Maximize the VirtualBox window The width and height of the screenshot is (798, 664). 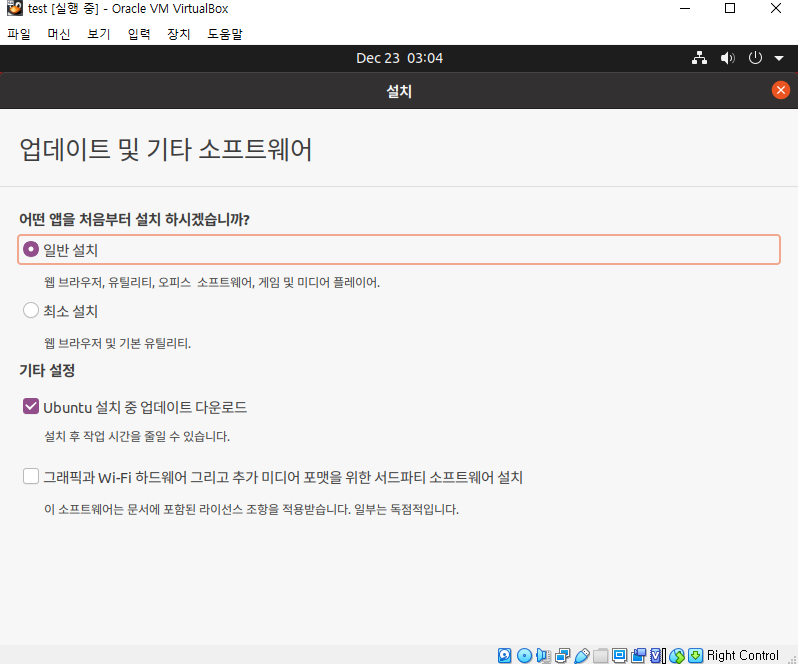click(730, 8)
